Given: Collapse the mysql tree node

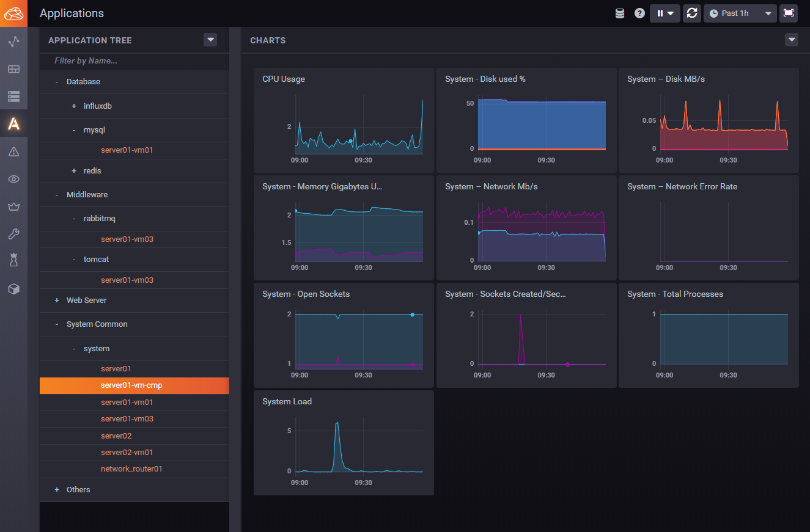Looking at the screenshot, I should click(x=74, y=130).
